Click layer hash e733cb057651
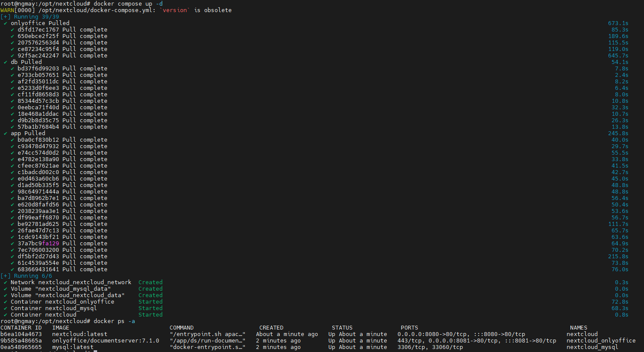The width and height of the screenshot is (644, 352). tap(38, 75)
